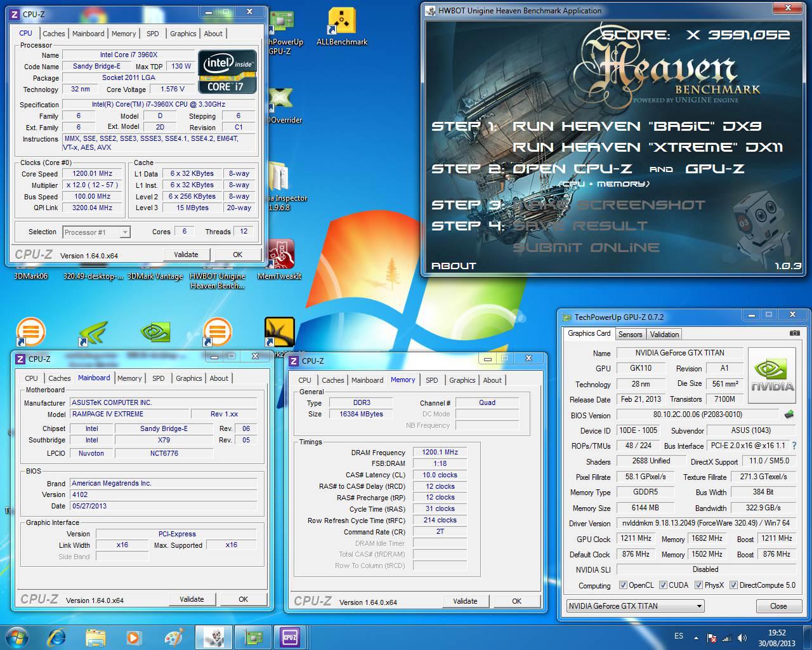Switch to HWBOT Heaven app taskbar button
This screenshot has height=650, width=812.
point(214,637)
